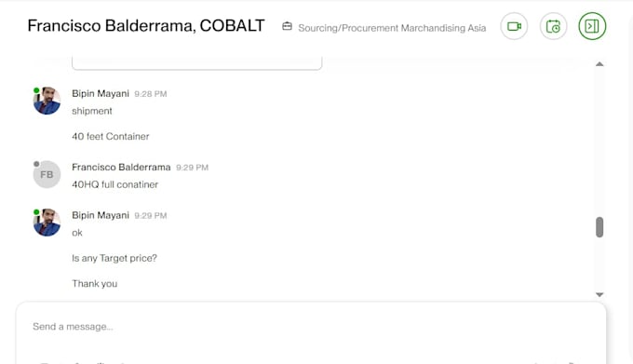Start a video call with Francisco
Screen dimensions: 633x364
[514, 26]
